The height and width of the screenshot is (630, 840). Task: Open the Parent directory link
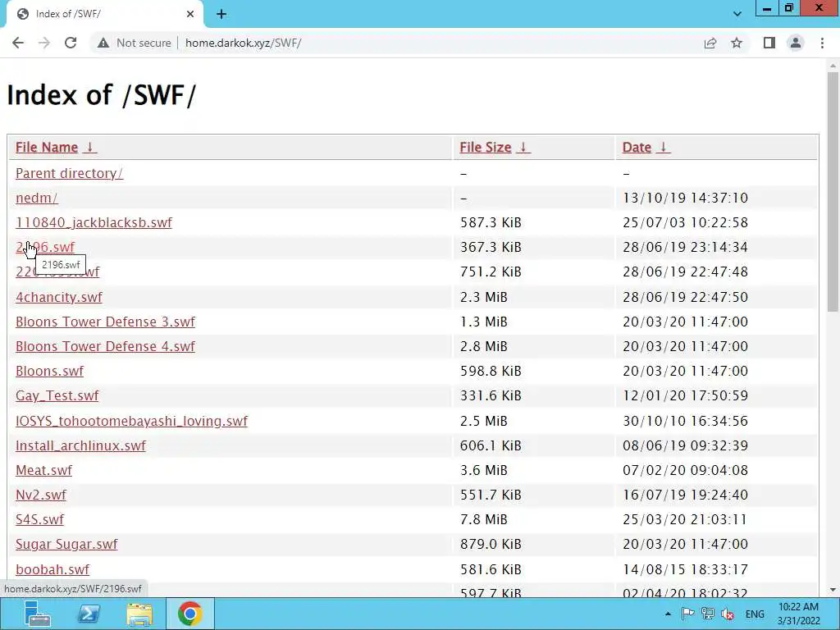coord(69,174)
